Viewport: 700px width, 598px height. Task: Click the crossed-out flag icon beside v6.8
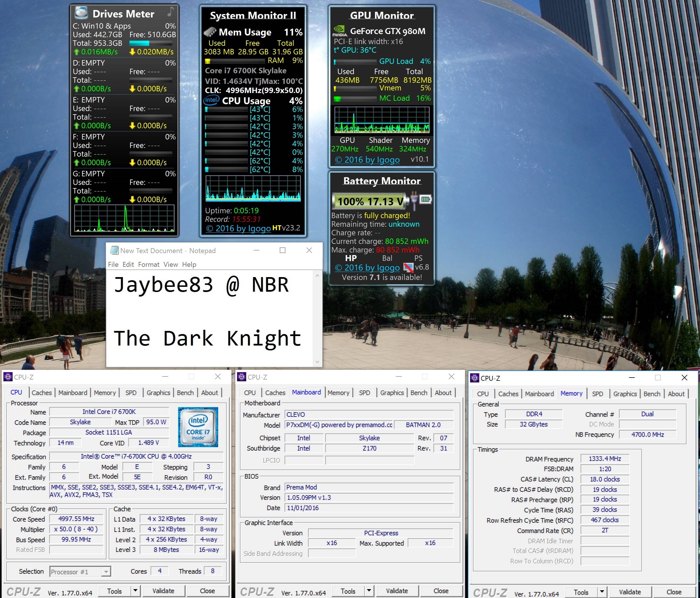(x=409, y=268)
